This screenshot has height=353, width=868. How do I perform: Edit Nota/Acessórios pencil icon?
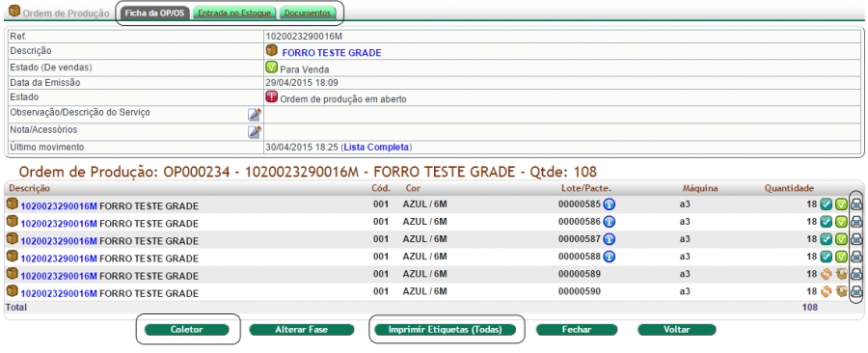click(254, 132)
